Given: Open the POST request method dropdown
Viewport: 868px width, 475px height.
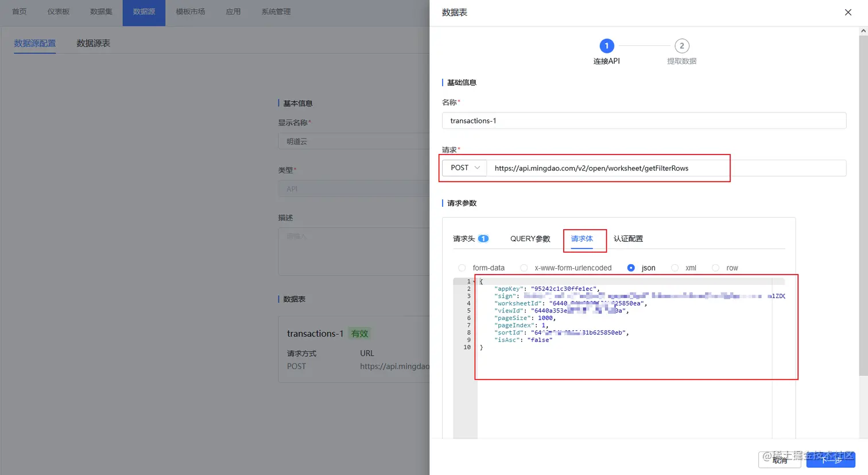Looking at the screenshot, I should pos(464,168).
